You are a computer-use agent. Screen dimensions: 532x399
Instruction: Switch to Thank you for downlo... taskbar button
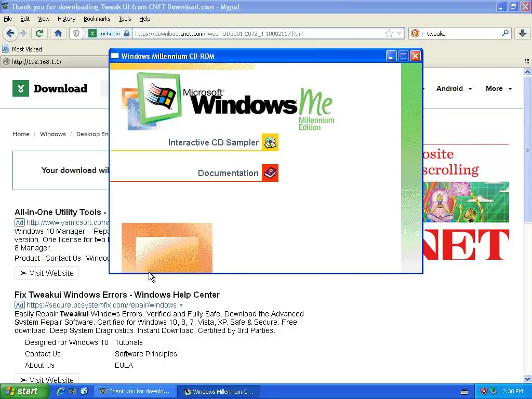point(135,392)
